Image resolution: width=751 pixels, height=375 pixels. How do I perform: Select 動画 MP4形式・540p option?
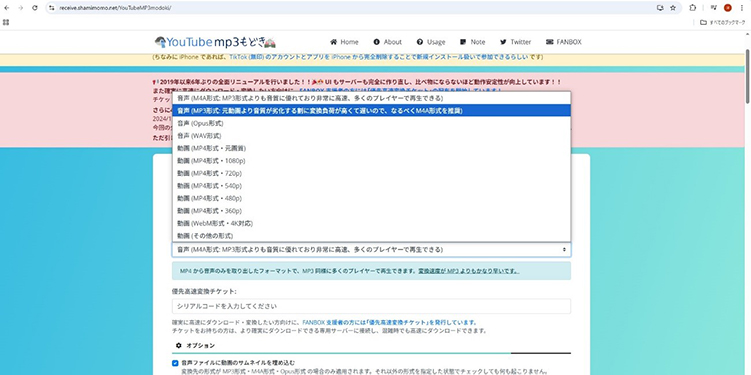tap(372, 186)
